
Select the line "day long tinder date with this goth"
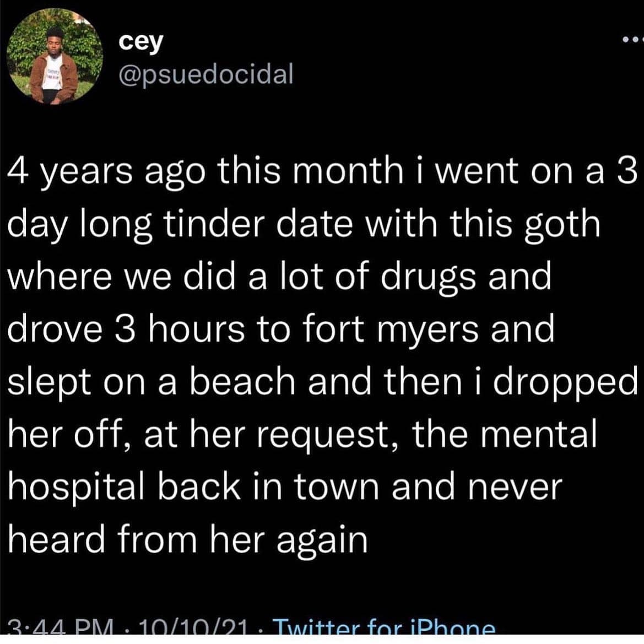303,225
